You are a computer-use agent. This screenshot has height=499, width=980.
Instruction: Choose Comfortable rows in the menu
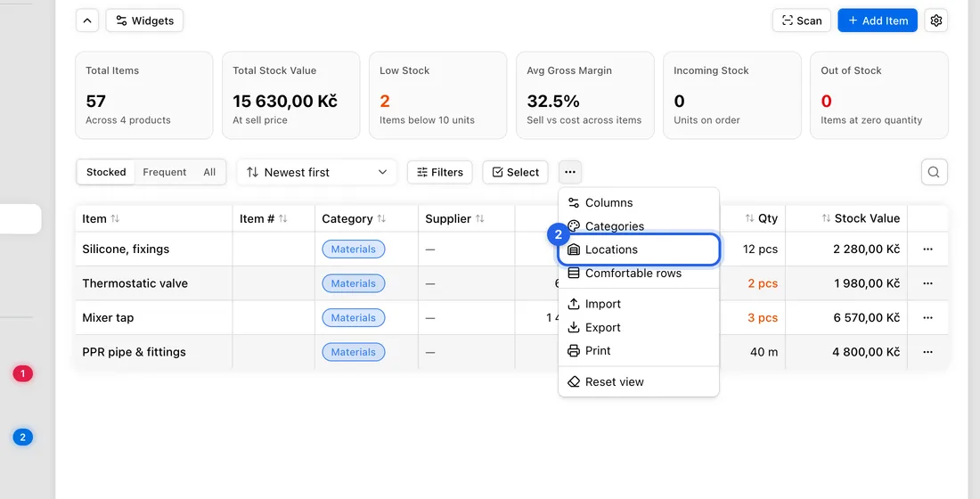639,274
